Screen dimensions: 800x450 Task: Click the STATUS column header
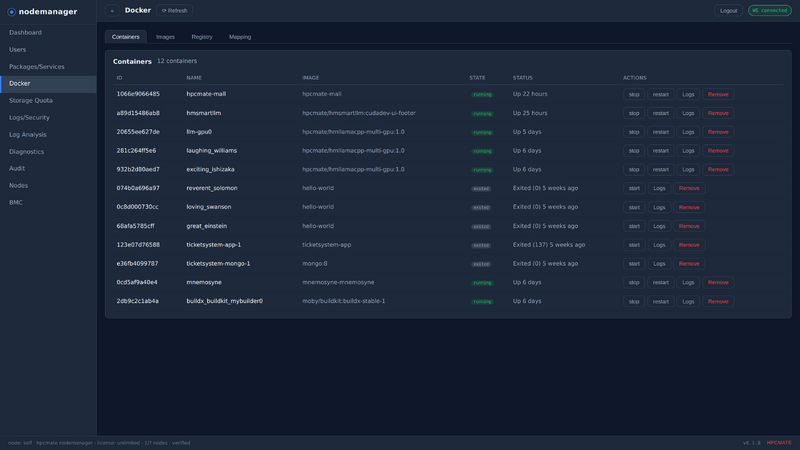[522, 78]
